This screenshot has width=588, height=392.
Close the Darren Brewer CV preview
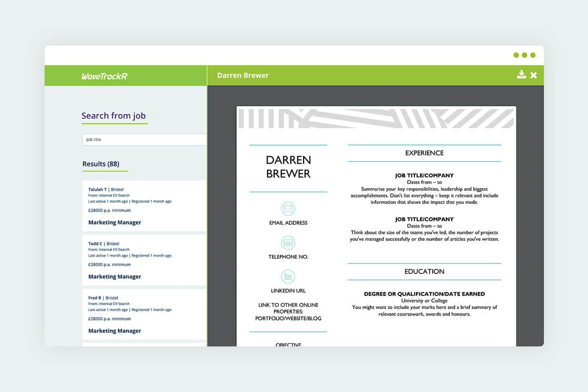click(x=534, y=75)
